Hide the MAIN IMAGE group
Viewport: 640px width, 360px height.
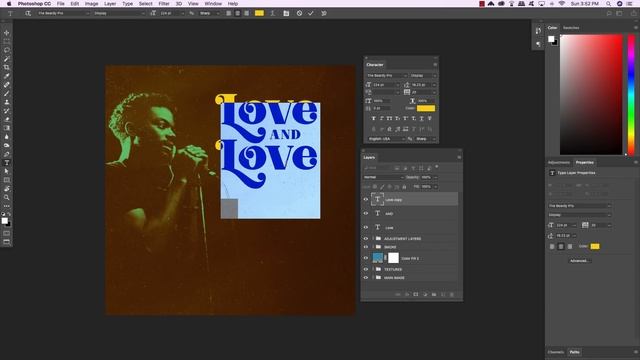coord(366,278)
